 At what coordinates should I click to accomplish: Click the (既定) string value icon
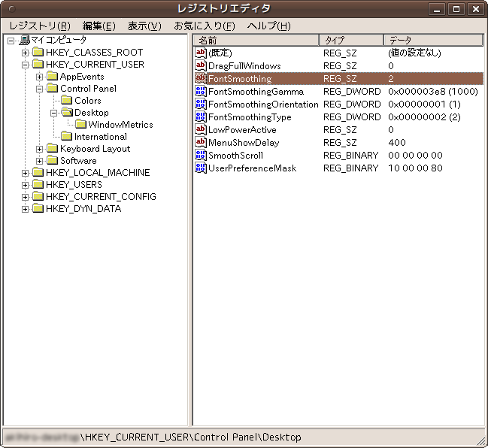(x=201, y=53)
